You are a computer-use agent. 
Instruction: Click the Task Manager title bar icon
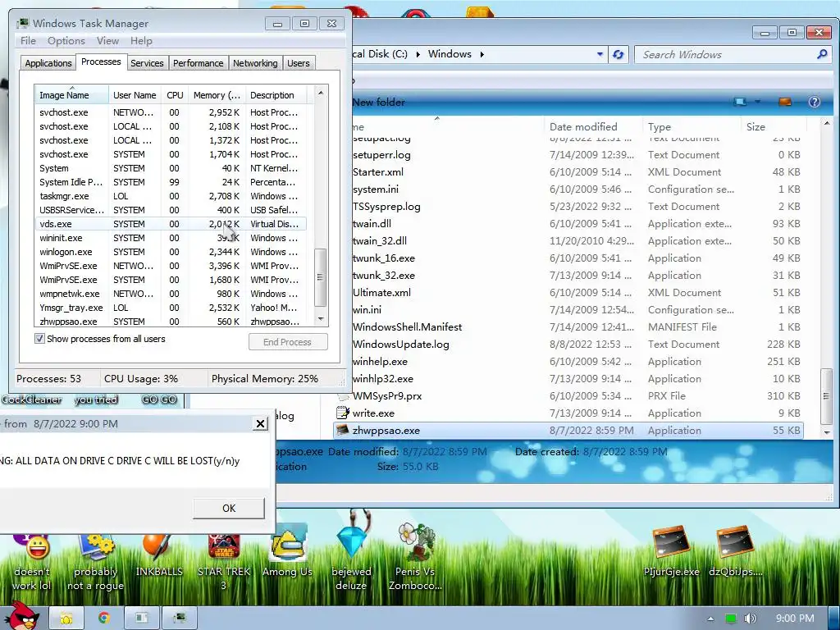coord(22,23)
